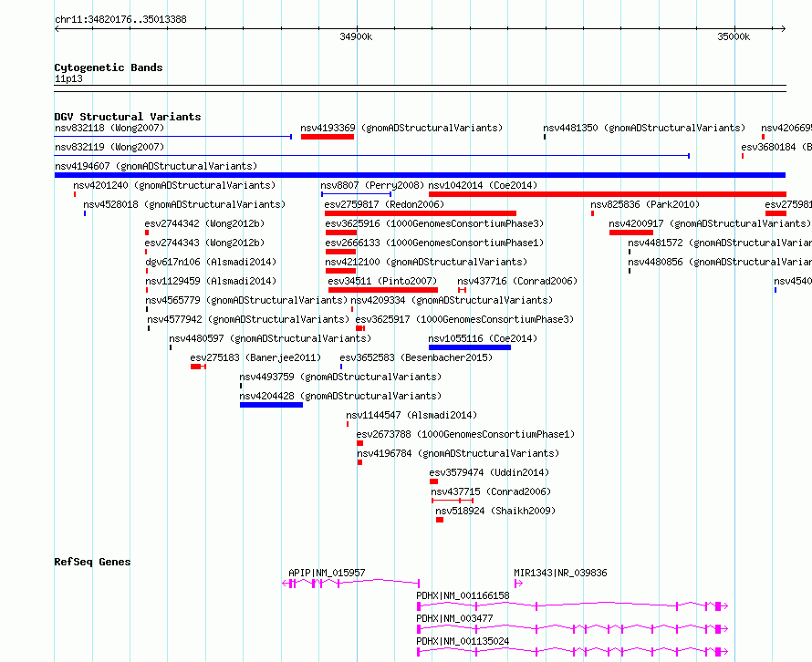The image size is (812, 662).
Task: Click nsv4201240 gnomAD variant label
Action: pos(174,185)
